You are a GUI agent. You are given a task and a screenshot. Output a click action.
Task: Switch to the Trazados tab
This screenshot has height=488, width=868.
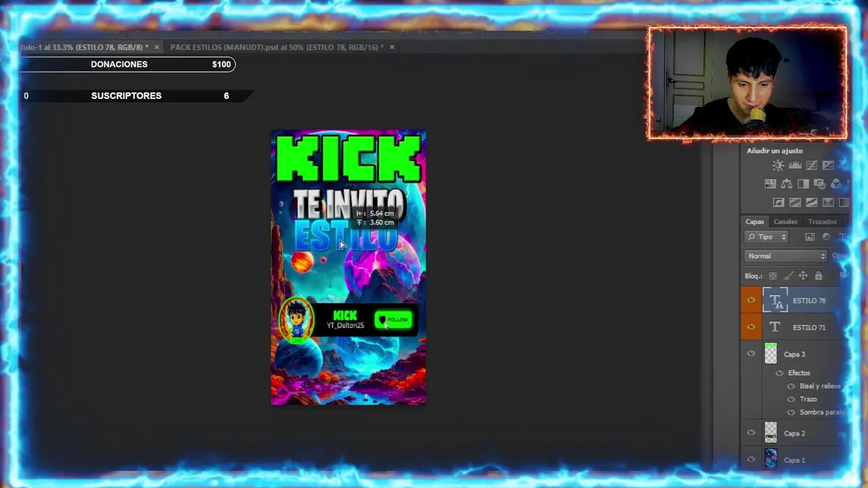pyautogui.click(x=822, y=222)
